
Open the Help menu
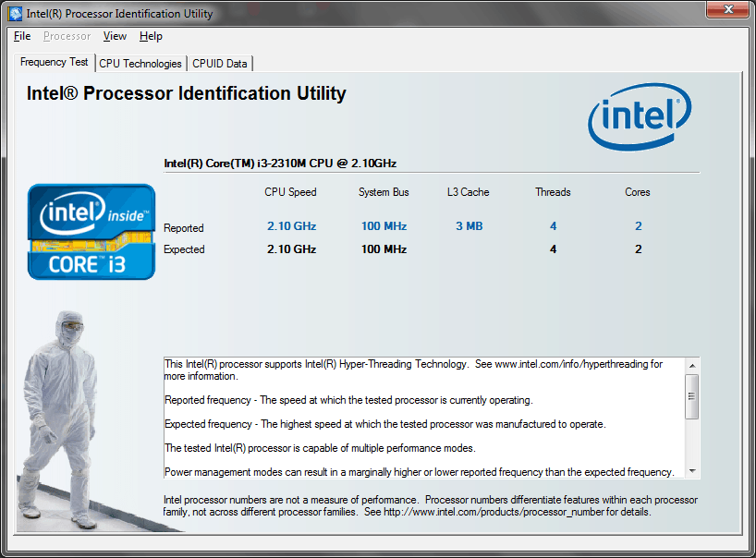click(151, 36)
